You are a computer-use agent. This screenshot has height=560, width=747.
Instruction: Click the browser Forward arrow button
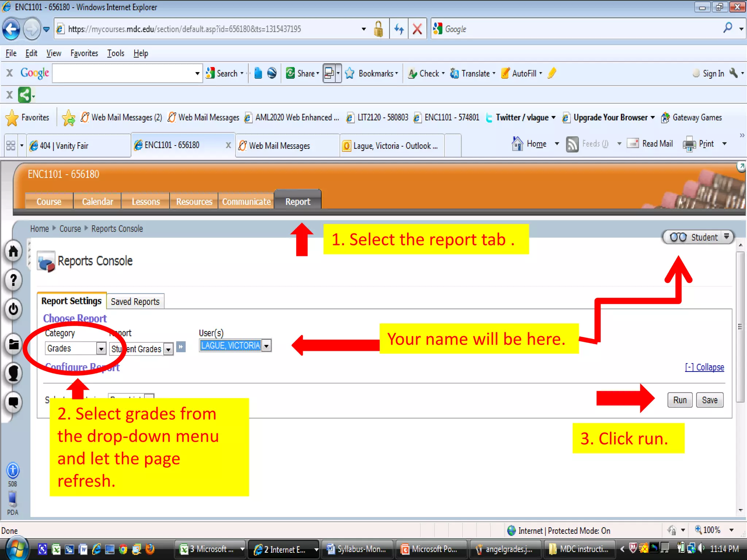click(31, 29)
